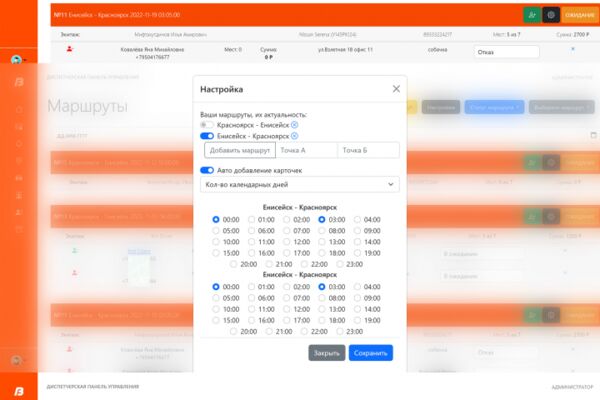
Task: Toggle the Енисейск - Красноярск route switch
Action: tap(207, 136)
